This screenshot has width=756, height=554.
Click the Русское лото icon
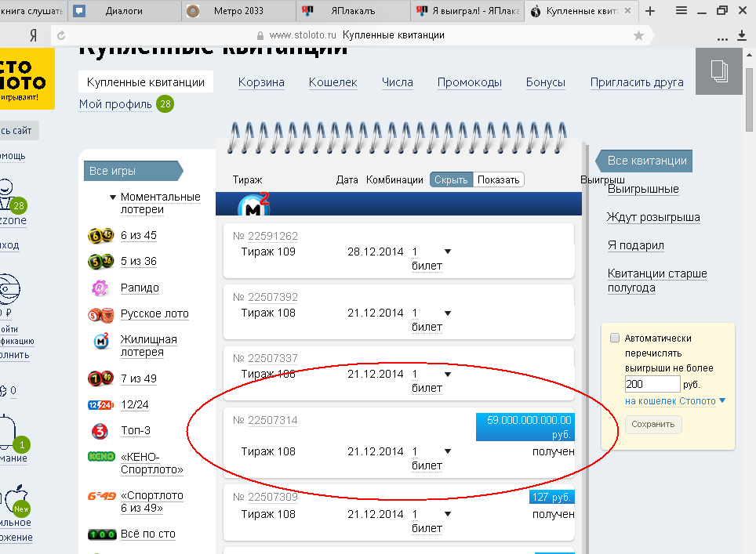click(x=100, y=314)
